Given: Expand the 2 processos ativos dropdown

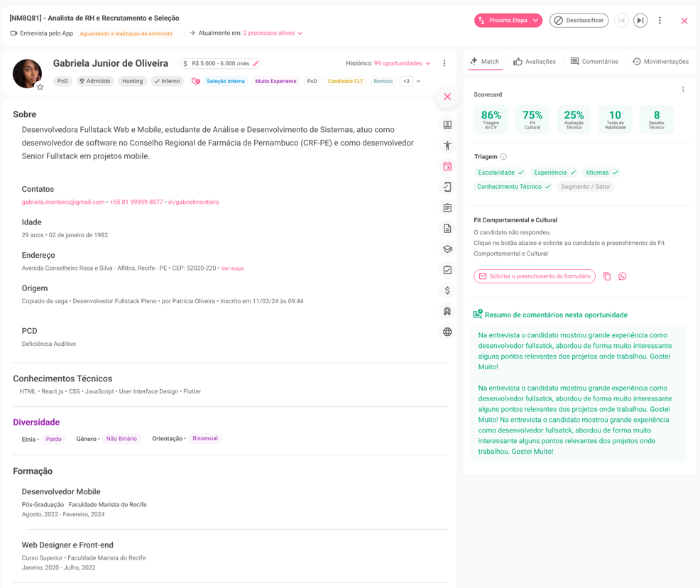Looking at the screenshot, I should tap(273, 33).
